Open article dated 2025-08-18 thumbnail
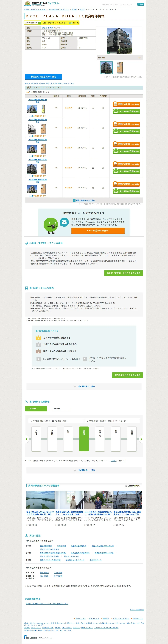The width and height of the screenshot is (168, 644). tap(69, 500)
